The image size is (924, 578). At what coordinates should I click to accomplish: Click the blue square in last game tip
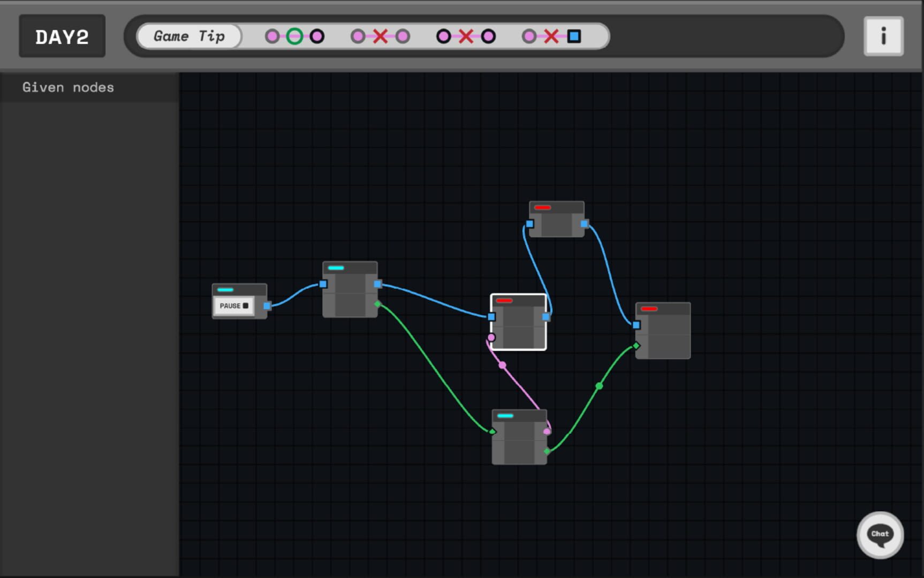click(574, 36)
